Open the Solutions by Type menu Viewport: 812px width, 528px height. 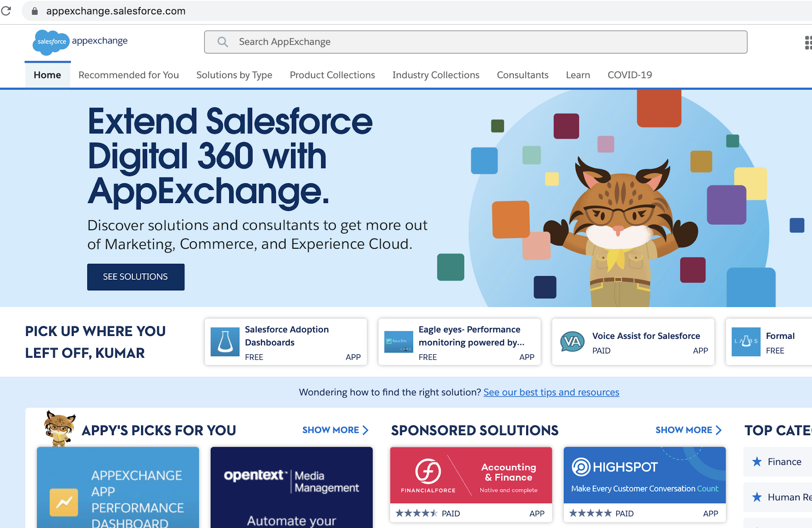coord(234,75)
